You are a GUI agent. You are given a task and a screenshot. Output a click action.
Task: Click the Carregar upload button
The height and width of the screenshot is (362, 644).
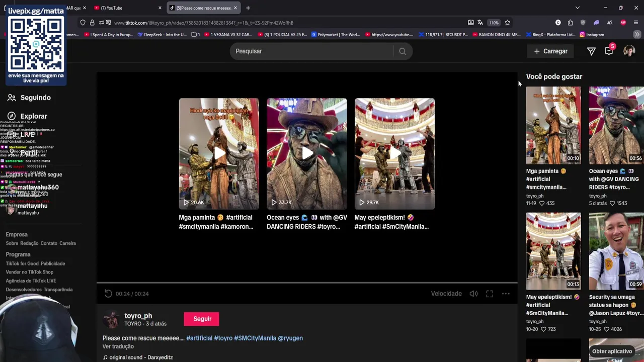pyautogui.click(x=550, y=51)
